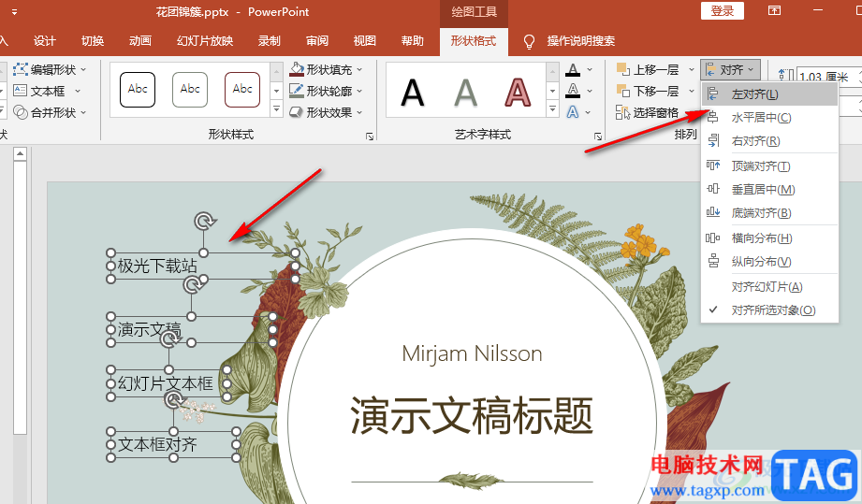Open the View (视图) tab
The image size is (862, 504).
pos(364,41)
